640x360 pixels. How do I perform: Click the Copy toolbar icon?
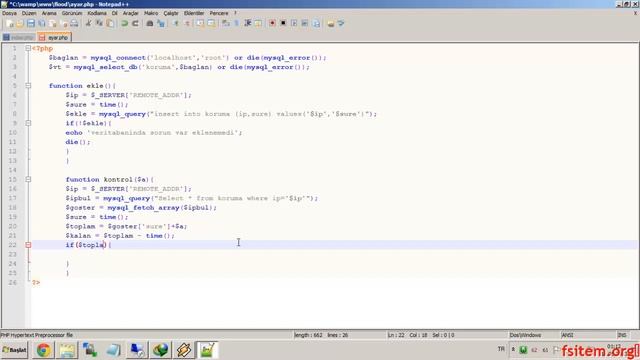coord(99,24)
